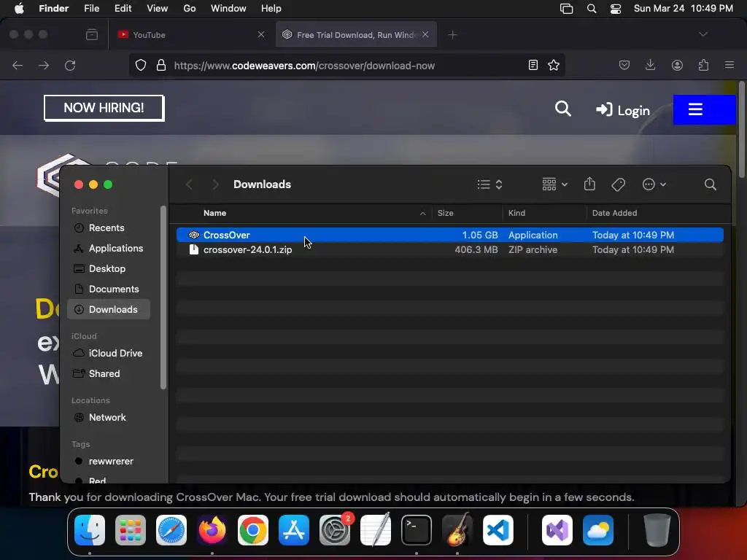Click the website search magnifier icon
This screenshot has width=747, height=560.
[x=562, y=109]
